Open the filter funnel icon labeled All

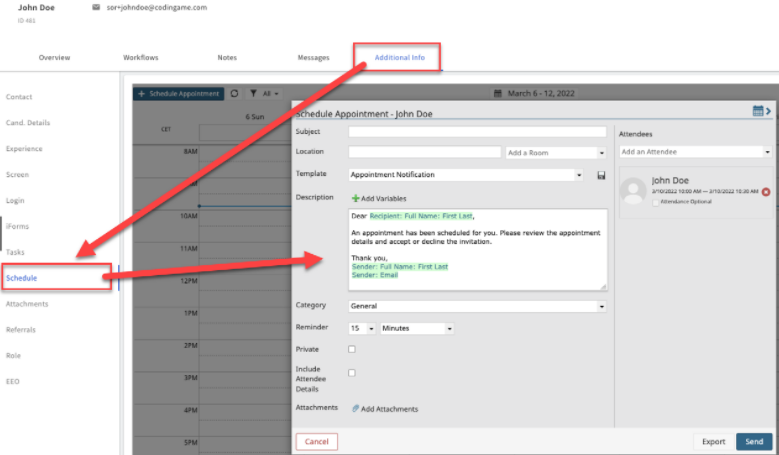pos(253,93)
